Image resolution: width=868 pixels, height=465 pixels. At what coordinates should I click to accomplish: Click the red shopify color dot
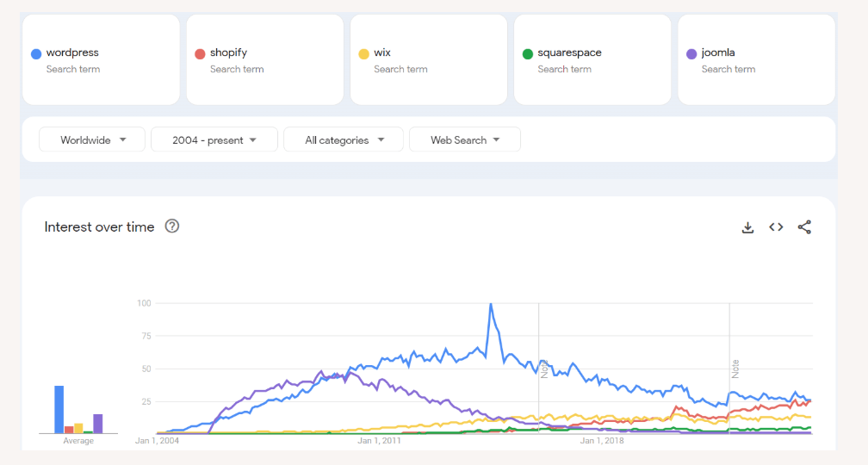(x=200, y=53)
